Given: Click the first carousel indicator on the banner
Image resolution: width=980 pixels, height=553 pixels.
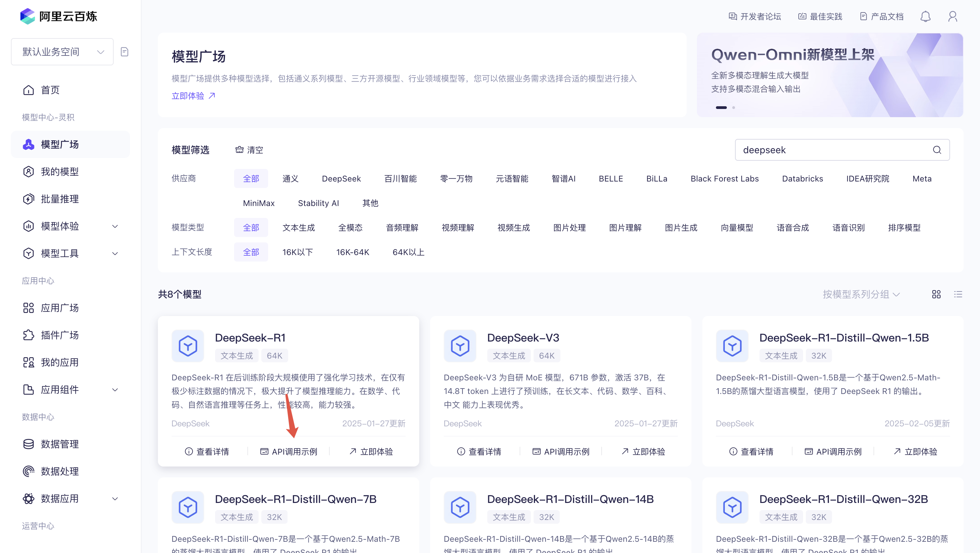Looking at the screenshot, I should (x=721, y=108).
